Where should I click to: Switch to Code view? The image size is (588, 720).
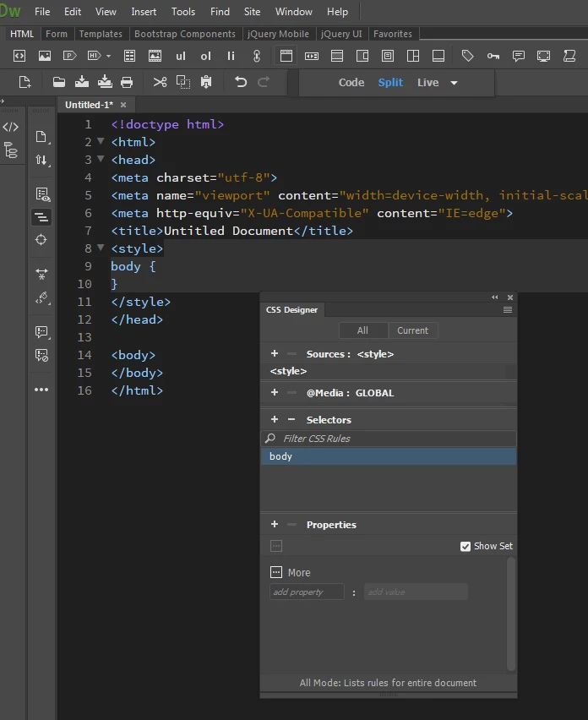351,83
